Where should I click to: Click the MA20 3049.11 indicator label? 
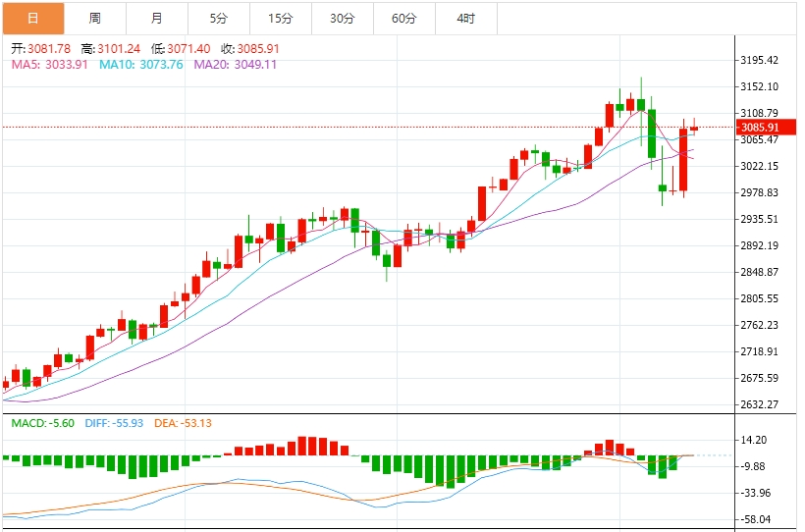pos(236,65)
